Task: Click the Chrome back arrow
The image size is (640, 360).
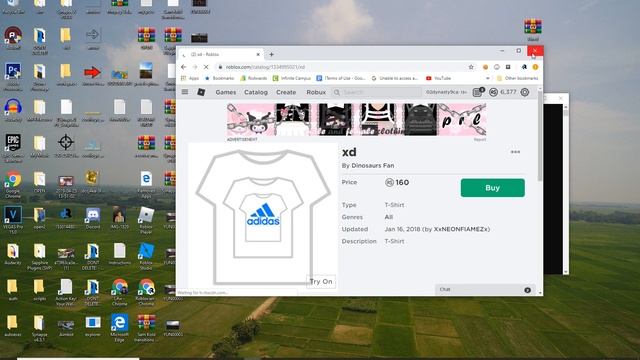Action: [184, 67]
